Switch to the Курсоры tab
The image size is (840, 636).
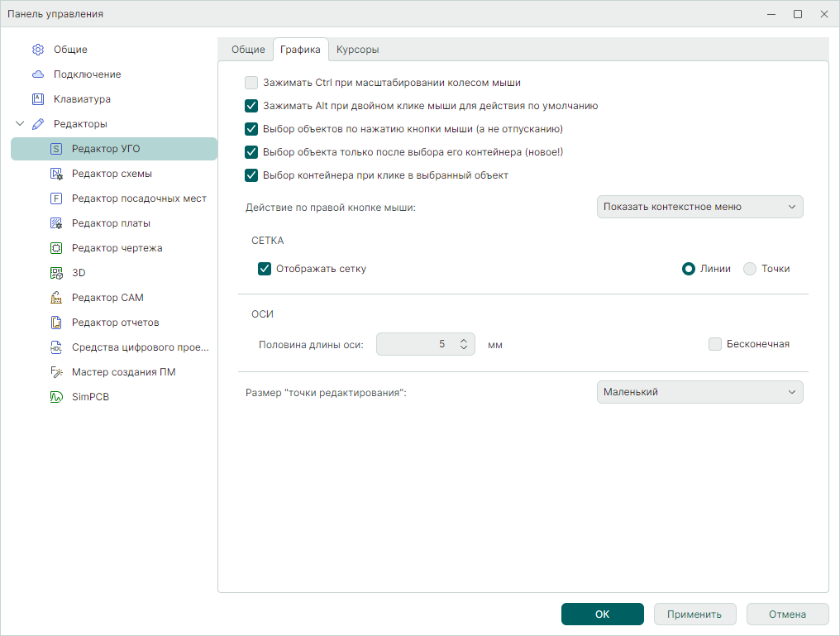pos(357,50)
